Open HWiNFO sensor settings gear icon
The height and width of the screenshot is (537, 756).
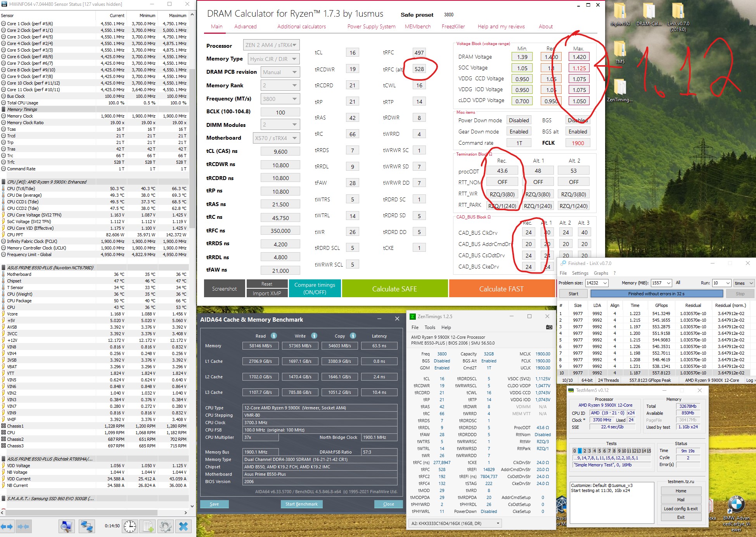click(x=166, y=527)
